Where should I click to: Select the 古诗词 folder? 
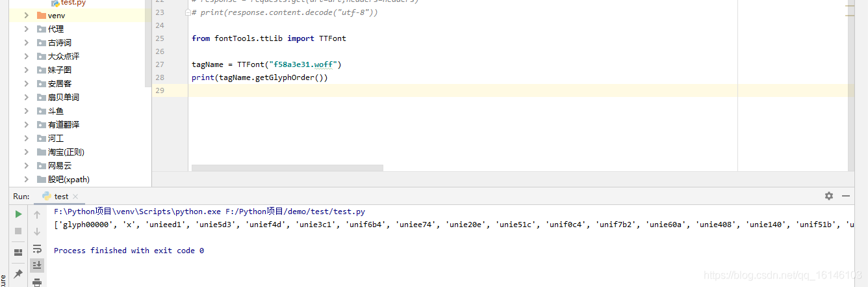coord(55,43)
